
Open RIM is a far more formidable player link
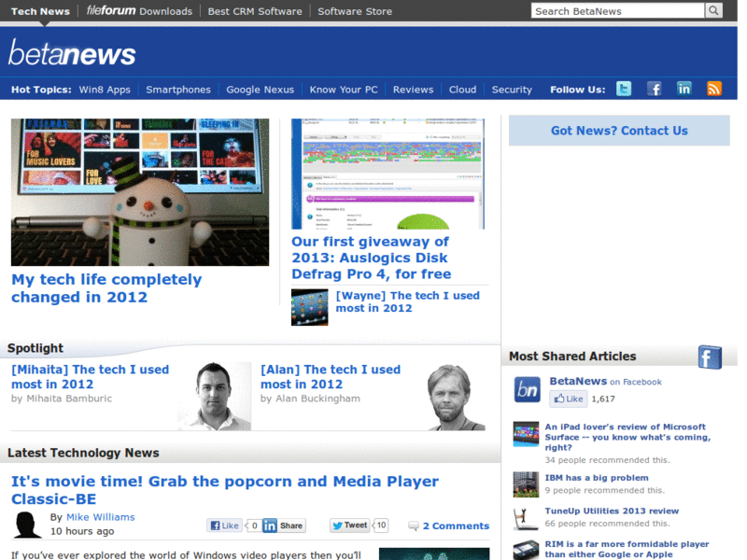point(627,549)
